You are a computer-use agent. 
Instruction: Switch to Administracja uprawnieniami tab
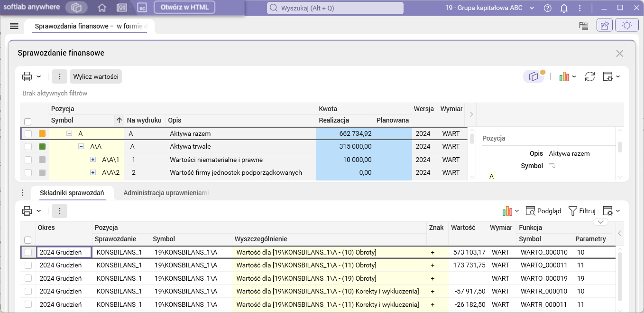166,193
